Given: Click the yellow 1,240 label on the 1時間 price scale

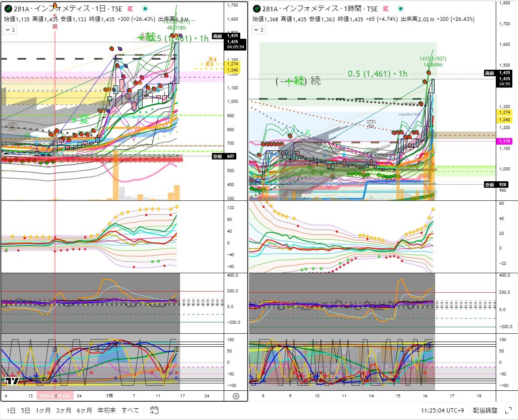Looking at the screenshot, I should pos(505,120).
